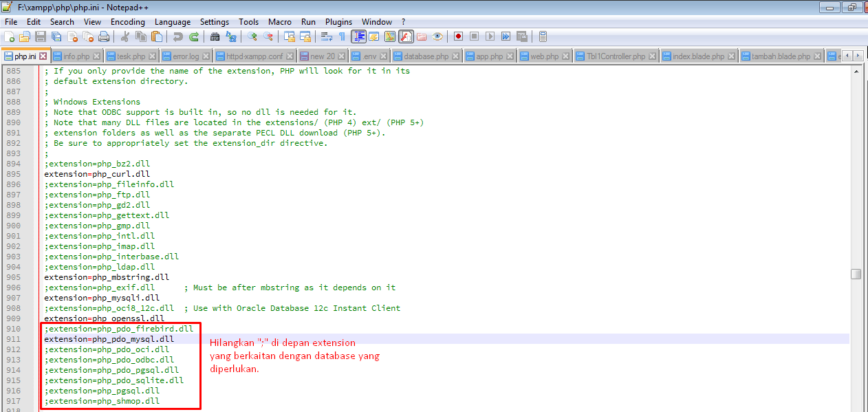Open the Encoding menu

[x=127, y=21]
